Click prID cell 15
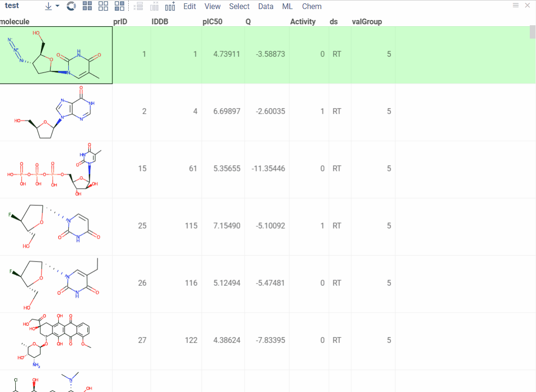This screenshot has height=392, width=536. tap(142, 168)
